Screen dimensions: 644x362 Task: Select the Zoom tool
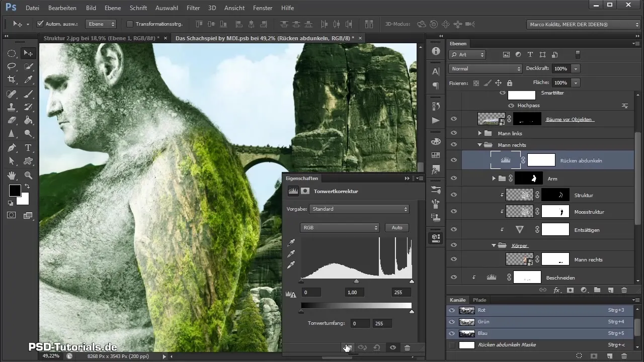[x=28, y=175]
